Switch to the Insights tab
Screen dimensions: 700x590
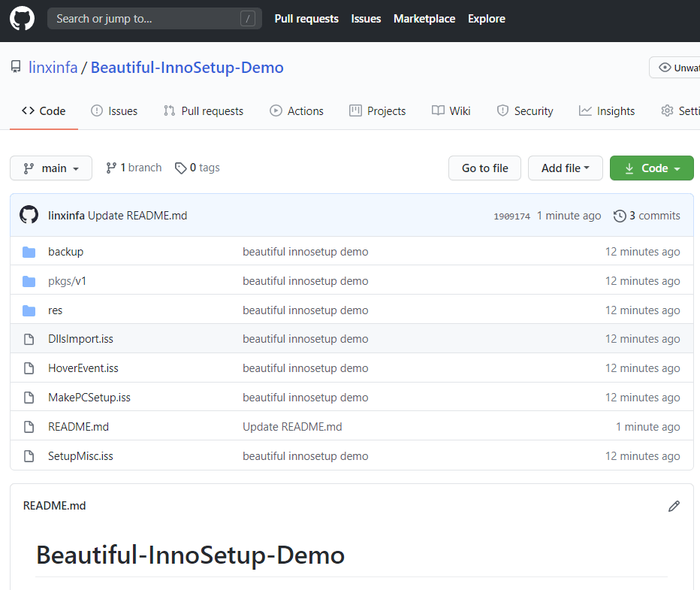tap(606, 110)
